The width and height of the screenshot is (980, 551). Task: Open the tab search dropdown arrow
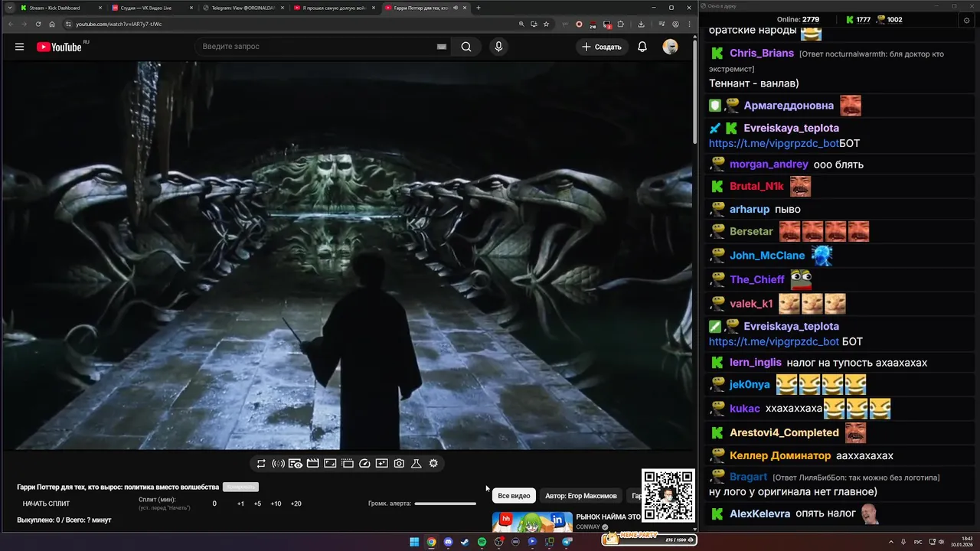[9, 8]
